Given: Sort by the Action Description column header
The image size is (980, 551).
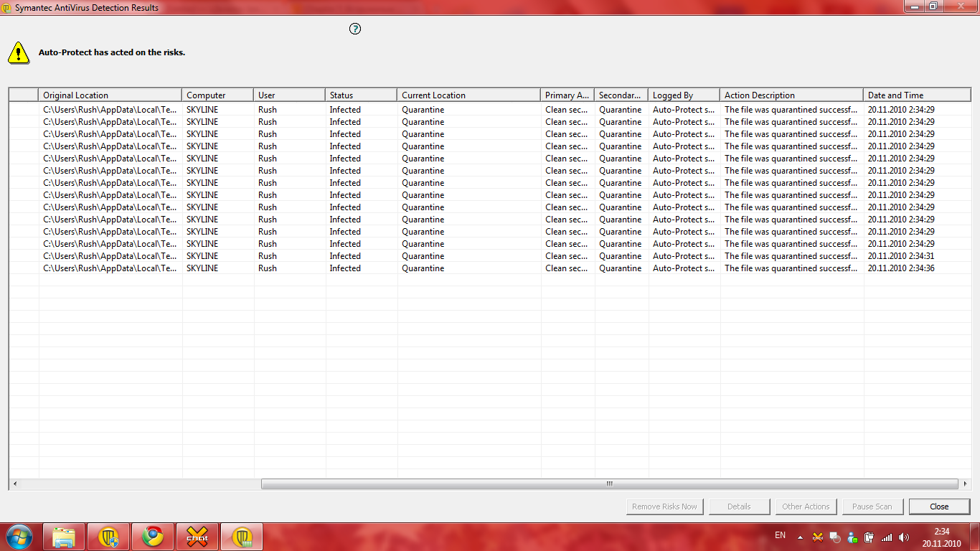Looking at the screenshot, I should point(792,95).
